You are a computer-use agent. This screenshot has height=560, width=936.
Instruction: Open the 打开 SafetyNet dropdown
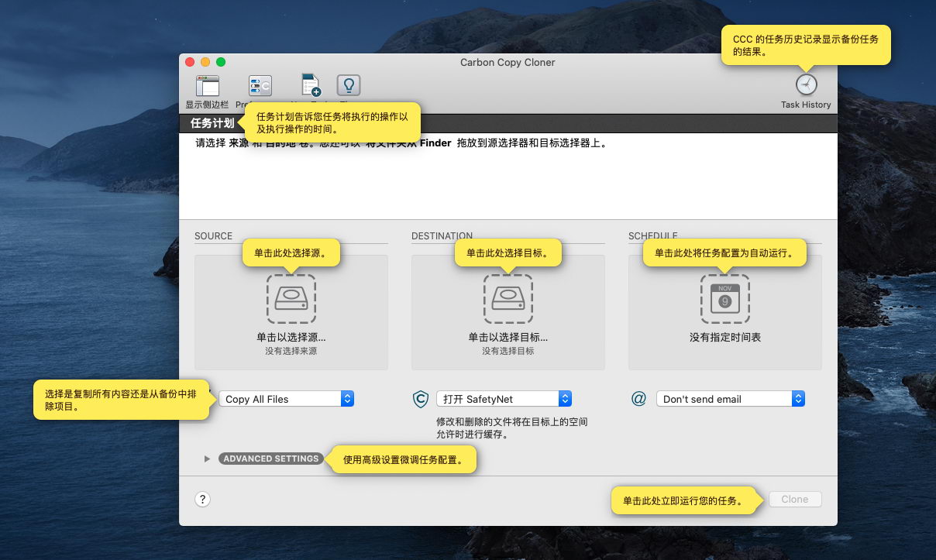point(504,398)
